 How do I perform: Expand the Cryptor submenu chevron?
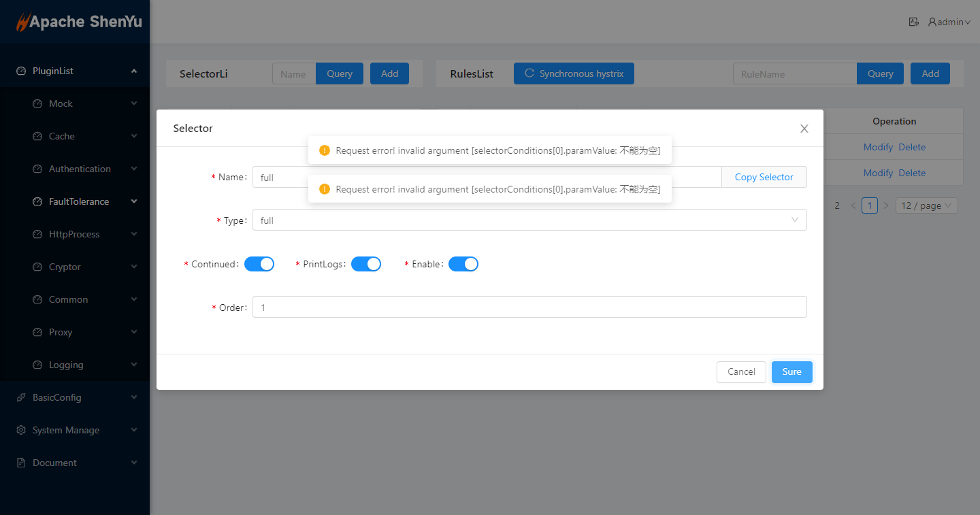click(x=134, y=267)
